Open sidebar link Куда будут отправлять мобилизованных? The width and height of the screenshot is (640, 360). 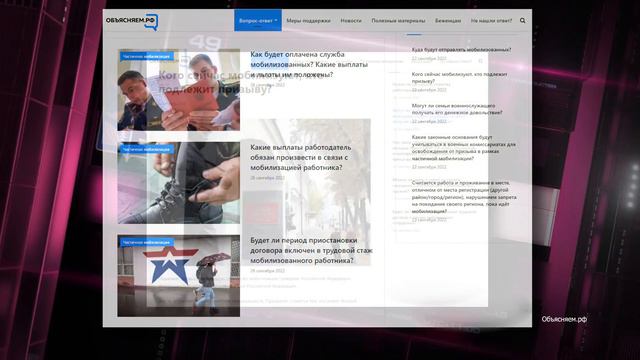[461, 50]
